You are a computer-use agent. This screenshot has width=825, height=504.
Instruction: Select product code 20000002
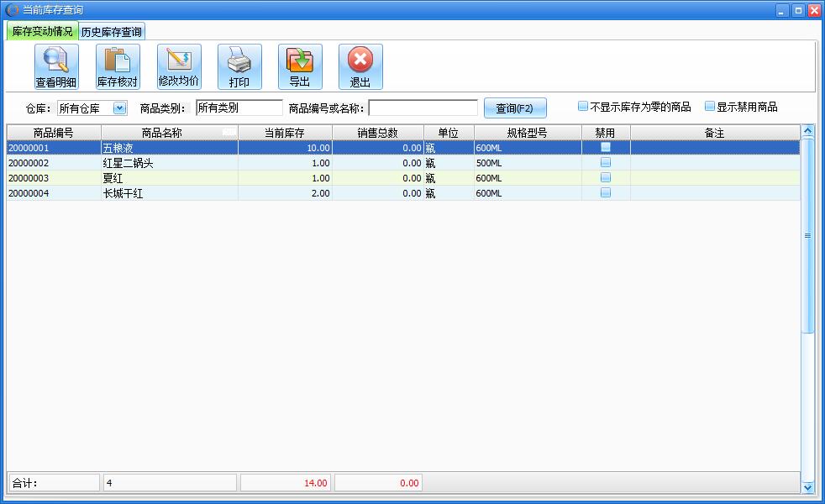coord(54,163)
